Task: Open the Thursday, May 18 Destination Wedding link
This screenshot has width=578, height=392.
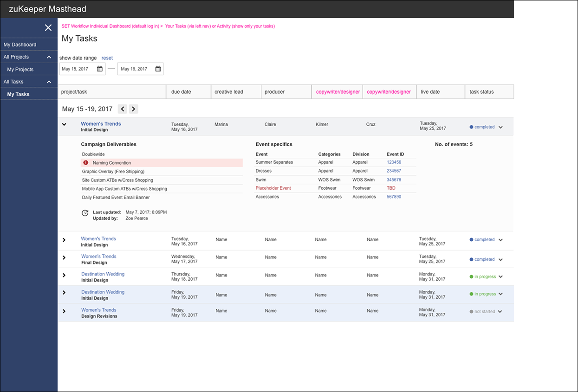Action: tap(103, 274)
